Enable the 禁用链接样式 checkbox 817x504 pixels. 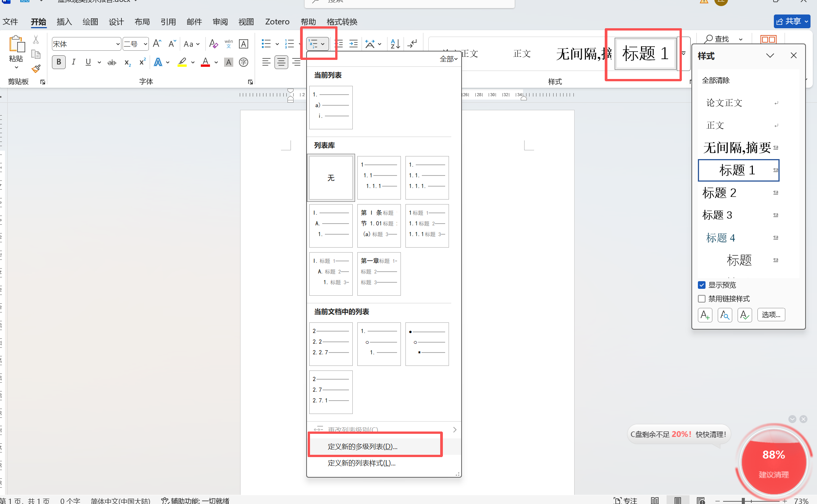[702, 299]
